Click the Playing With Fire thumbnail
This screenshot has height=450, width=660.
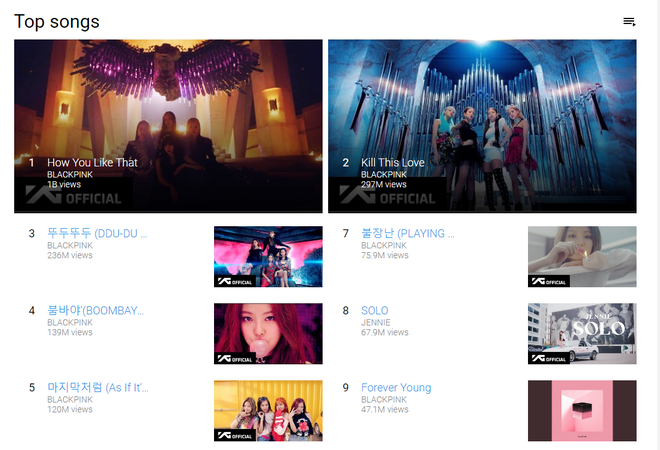(582, 257)
